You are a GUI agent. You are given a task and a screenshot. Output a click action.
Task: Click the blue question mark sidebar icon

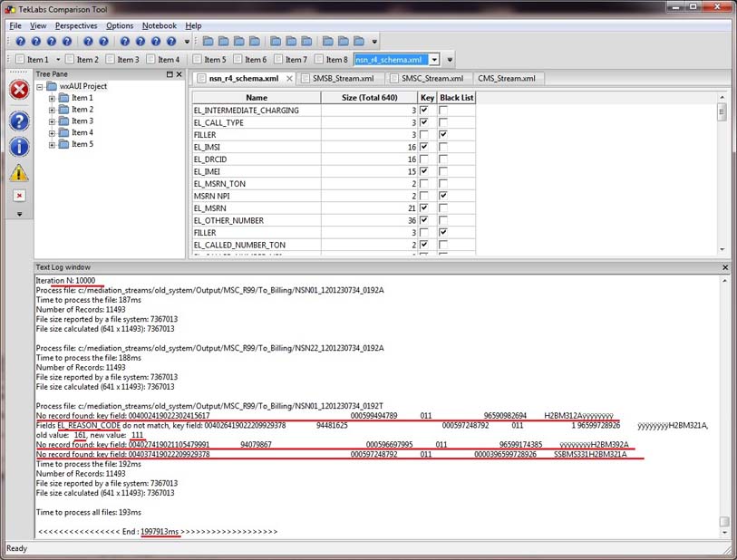click(19, 121)
